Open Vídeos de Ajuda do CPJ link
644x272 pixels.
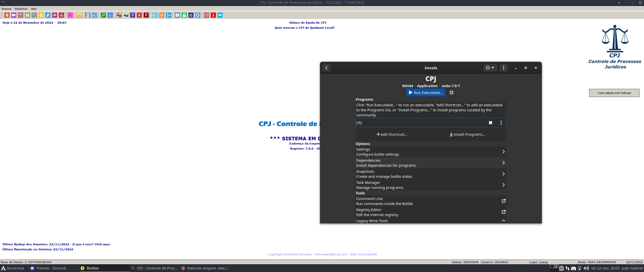(308, 23)
